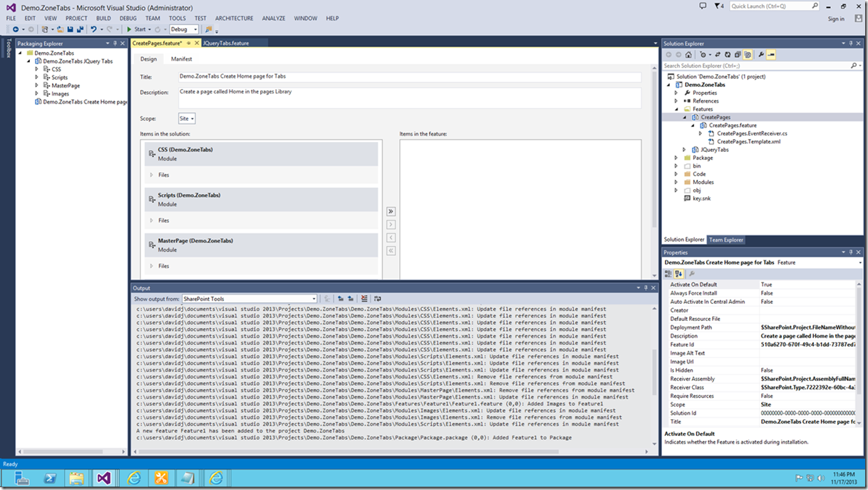868x490 pixels.
Task: Open the Scope dropdown set to Site
Action: (x=187, y=118)
